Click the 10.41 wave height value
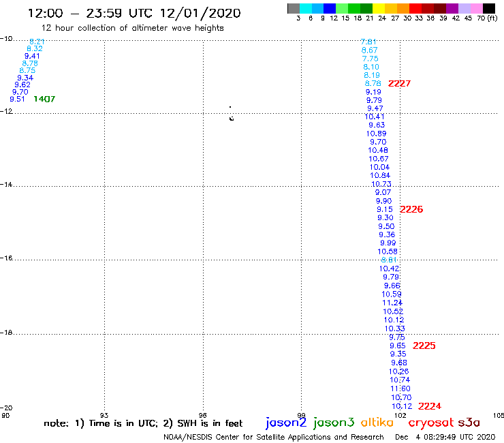The height and width of the screenshot is (443, 504). click(x=375, y=117)
